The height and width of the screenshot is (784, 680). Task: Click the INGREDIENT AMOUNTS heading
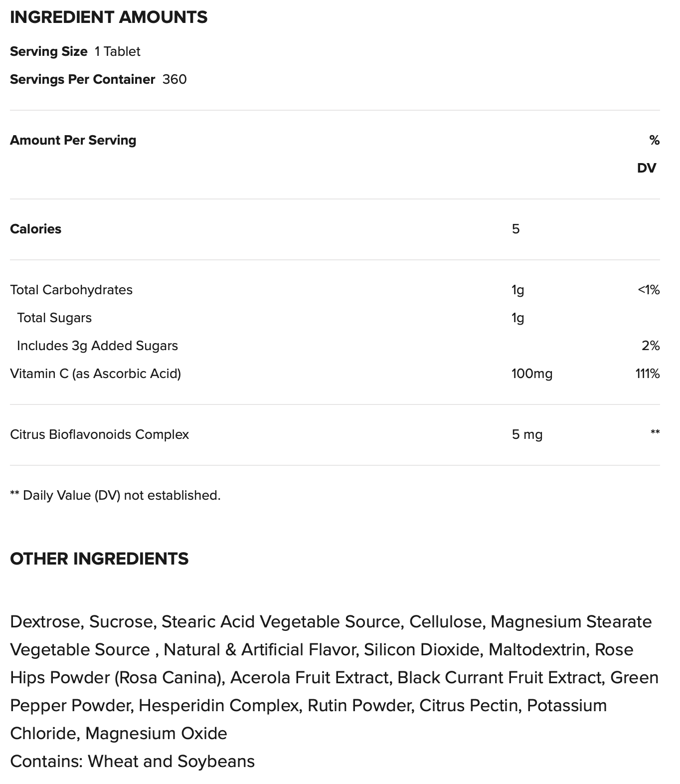[109, 17]
